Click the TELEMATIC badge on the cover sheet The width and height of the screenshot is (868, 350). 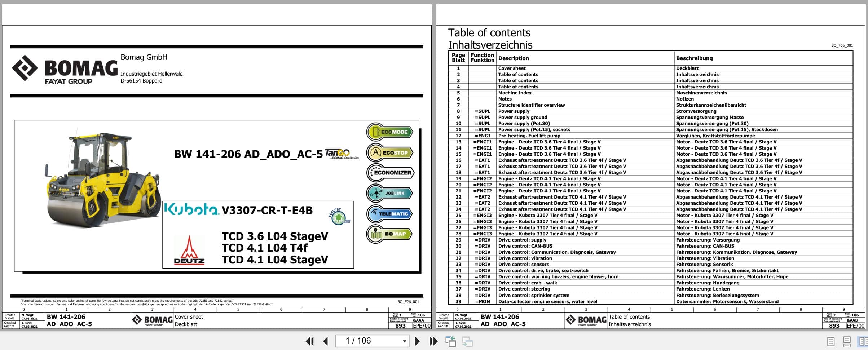389,213
